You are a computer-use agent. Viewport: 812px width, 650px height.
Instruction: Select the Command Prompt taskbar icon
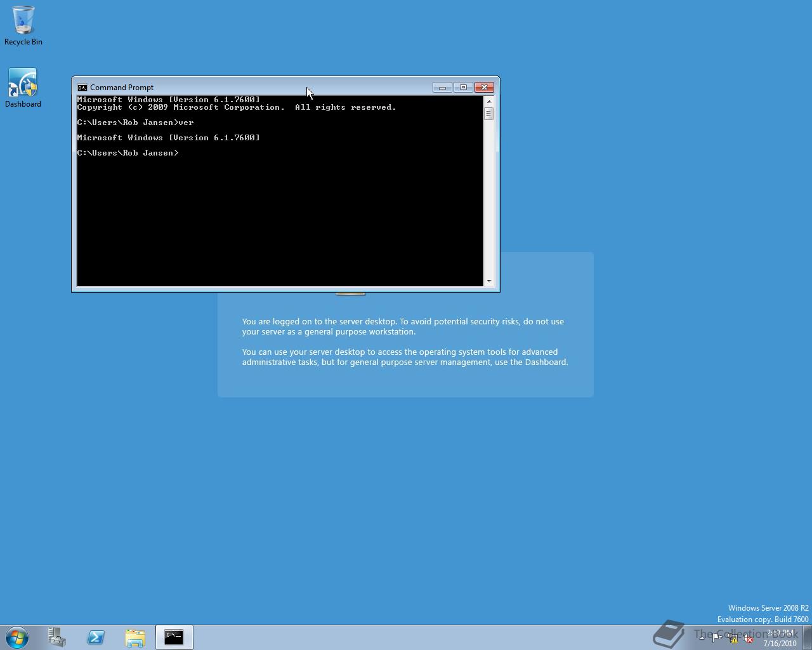click(x=174, y=637)
